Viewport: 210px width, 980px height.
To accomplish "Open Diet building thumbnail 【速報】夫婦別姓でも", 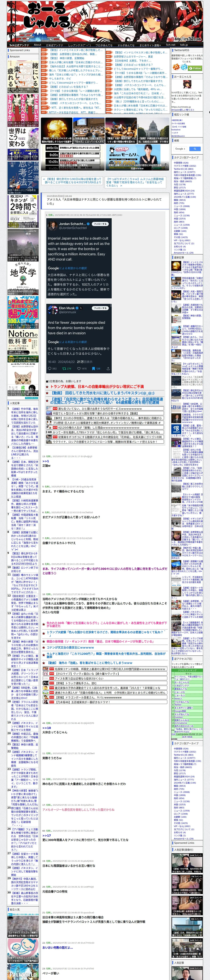I will pyautogui.click(x=153, y=130).
